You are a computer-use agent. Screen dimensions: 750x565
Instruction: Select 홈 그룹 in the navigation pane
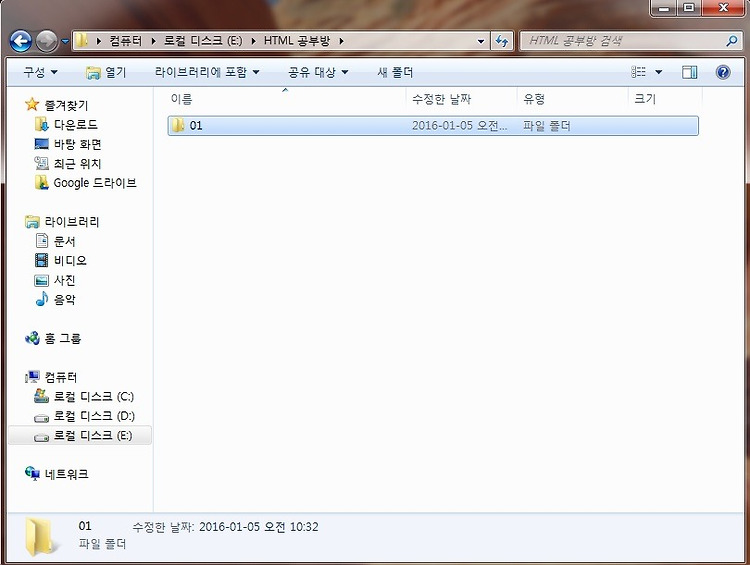tap(63, 339)
